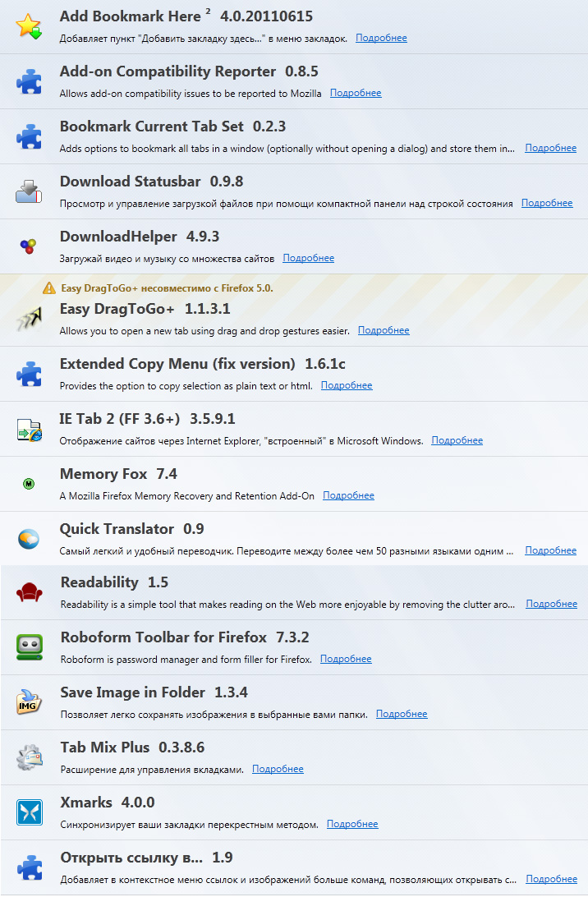The width and height of the screenshot is (588, 897).
Task: Open Подробнее link for Add-on Compatibility Reporter
Action: point(356,93)
